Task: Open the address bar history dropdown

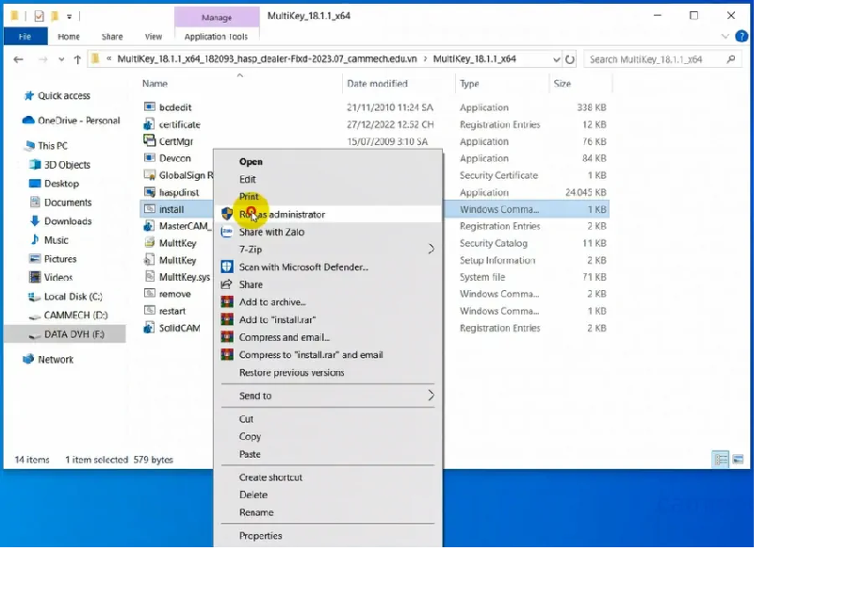Action: click(x=556, y=59)
